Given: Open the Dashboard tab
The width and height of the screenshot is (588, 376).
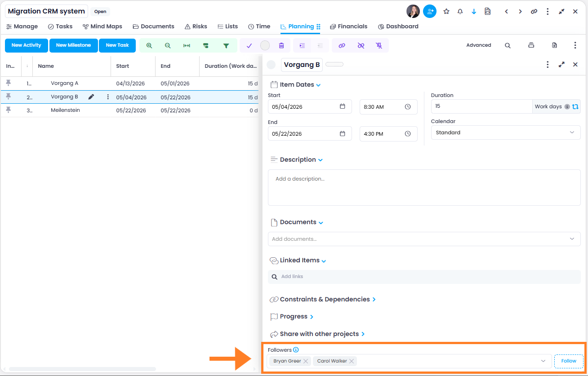Looking at the screenshot, I should [398, 27].
